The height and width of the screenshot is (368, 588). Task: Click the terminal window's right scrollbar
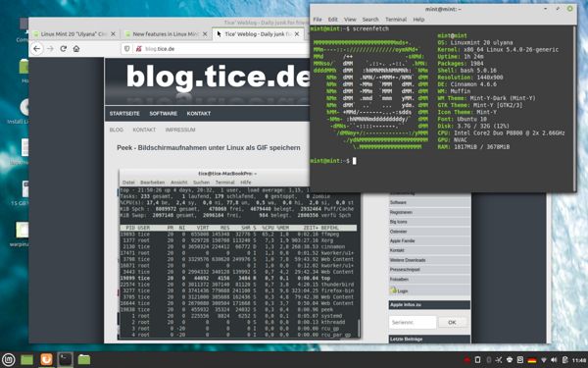click(x=575, y=108)
